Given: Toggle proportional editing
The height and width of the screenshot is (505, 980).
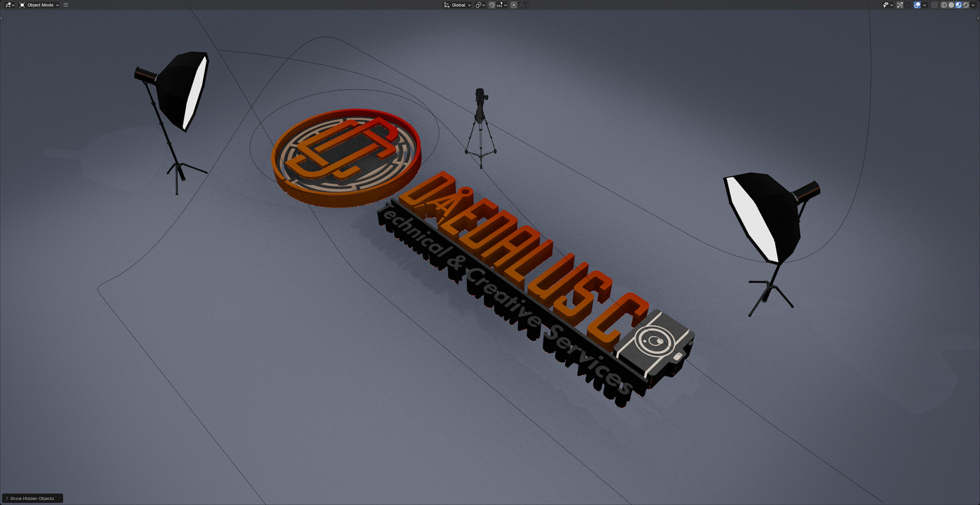Looking at the screenshot, I should 514,5.
